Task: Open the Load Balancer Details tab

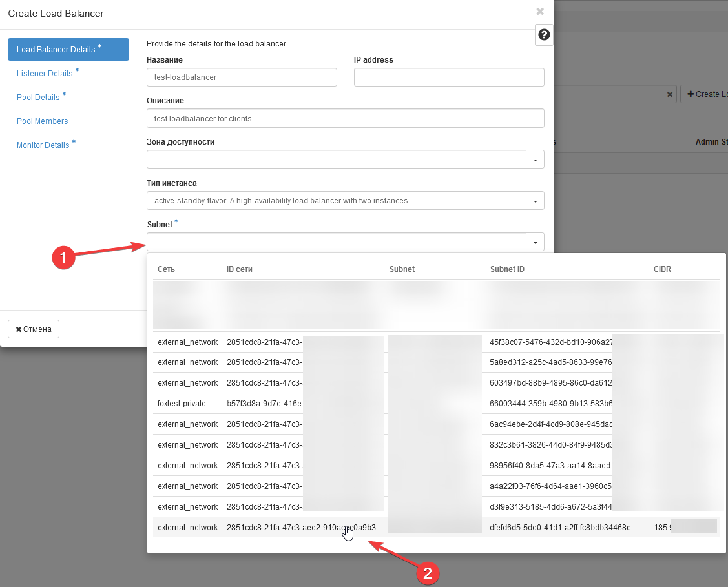Action: click(68, 50)
